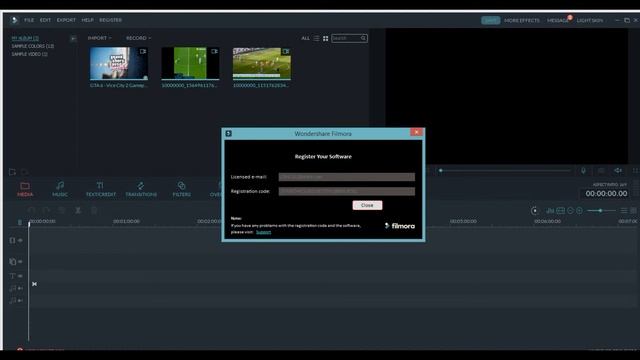Click the Registration code field
Viewport: 640px width, 360px height.
coord(347,191)
